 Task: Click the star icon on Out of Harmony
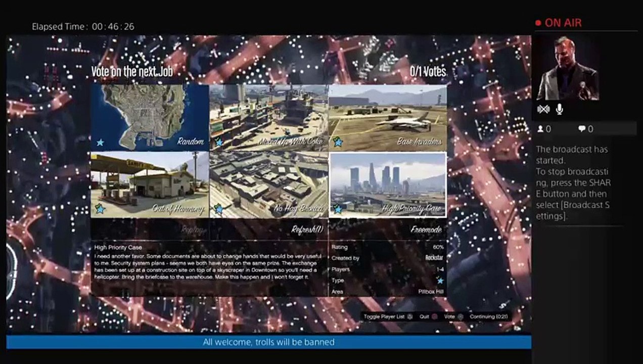point(100,209)
